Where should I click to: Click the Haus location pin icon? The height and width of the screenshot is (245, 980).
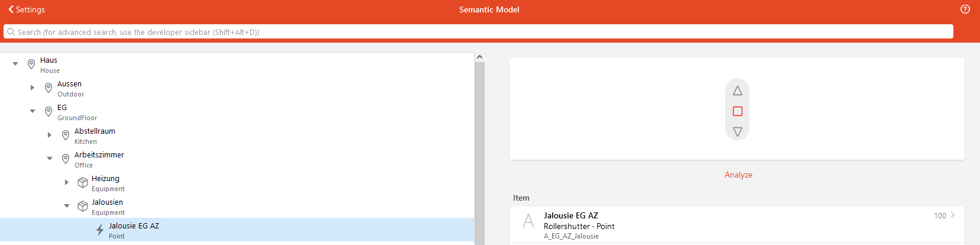(x=31, y=64)
